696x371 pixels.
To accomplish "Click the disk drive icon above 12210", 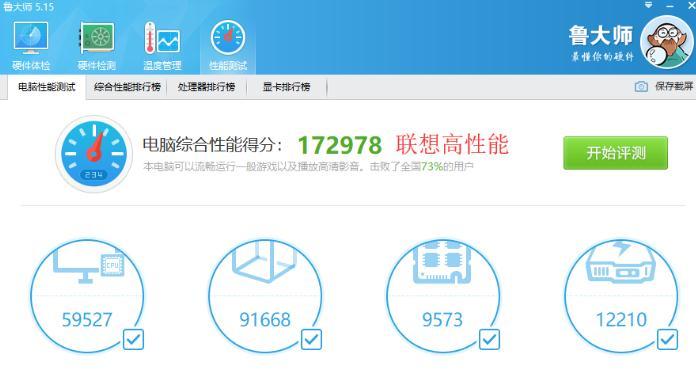I will click(x=621, y=263).
